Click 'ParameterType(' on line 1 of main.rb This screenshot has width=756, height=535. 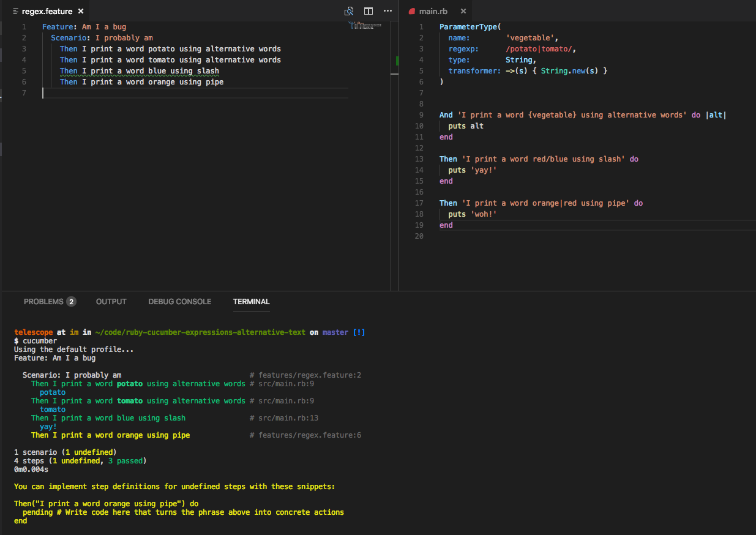(x=470, y=27)
